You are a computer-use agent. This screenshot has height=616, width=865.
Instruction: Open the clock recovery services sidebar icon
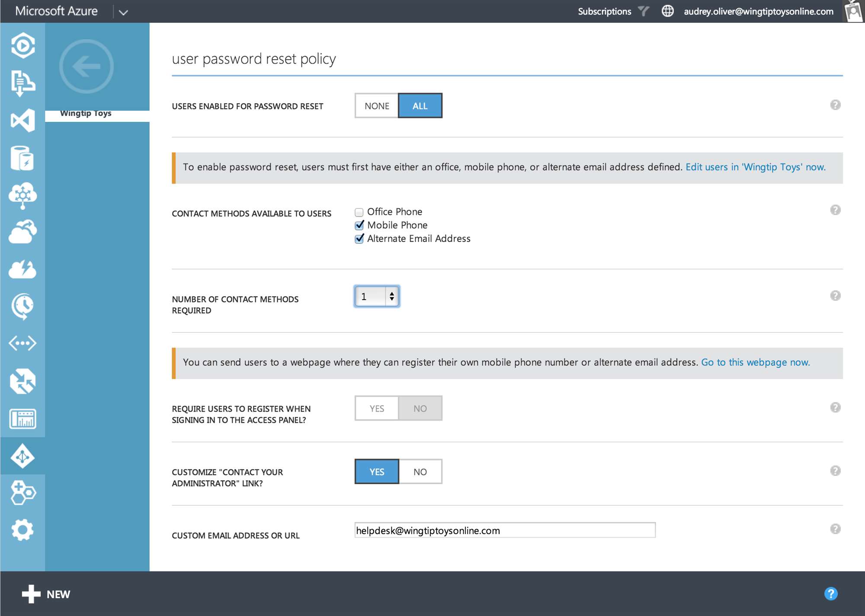click(x=22, y=306)
